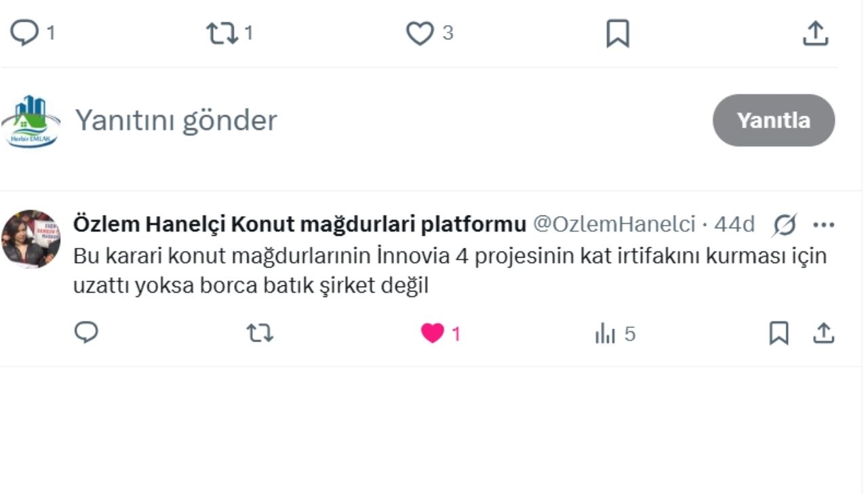Click the @OzlemHanelci handle link
The width and height of the screenshot is (868, 494).
(614, 224)
